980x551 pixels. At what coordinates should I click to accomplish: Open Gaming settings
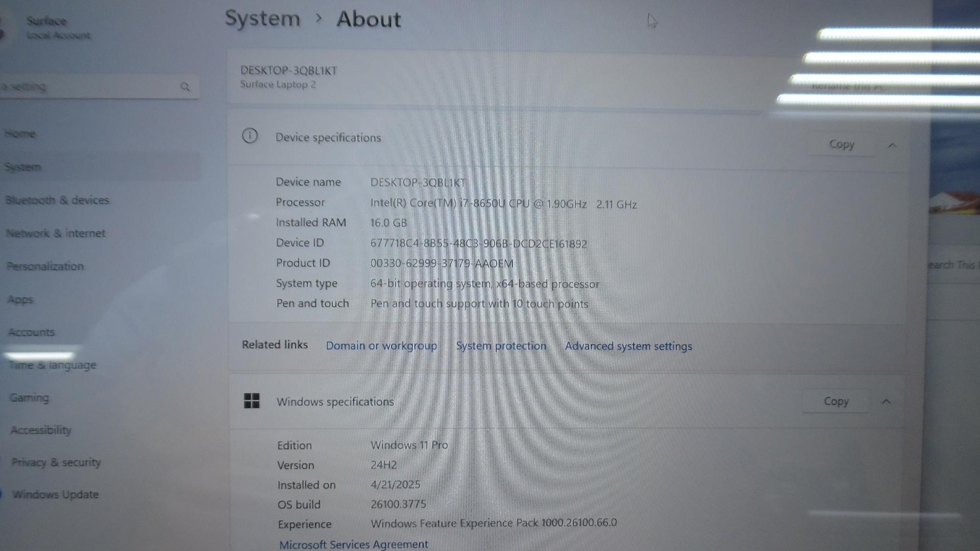(29, 398)
